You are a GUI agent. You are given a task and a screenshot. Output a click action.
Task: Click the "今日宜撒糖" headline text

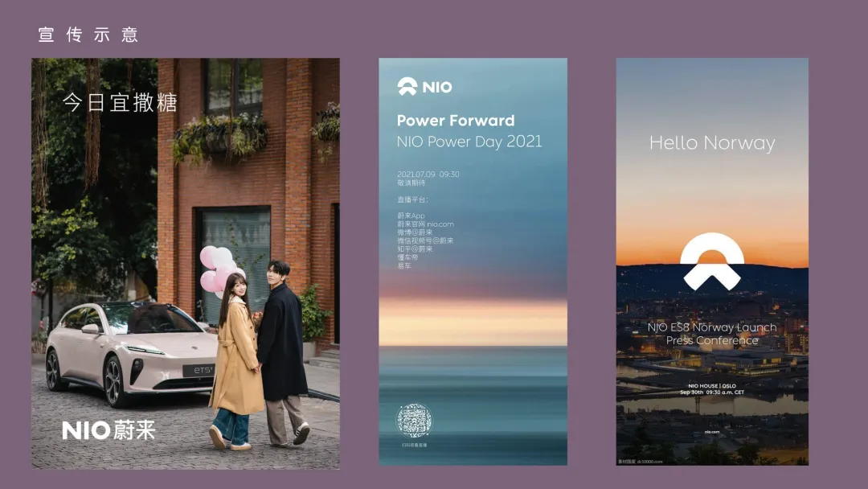120,102
